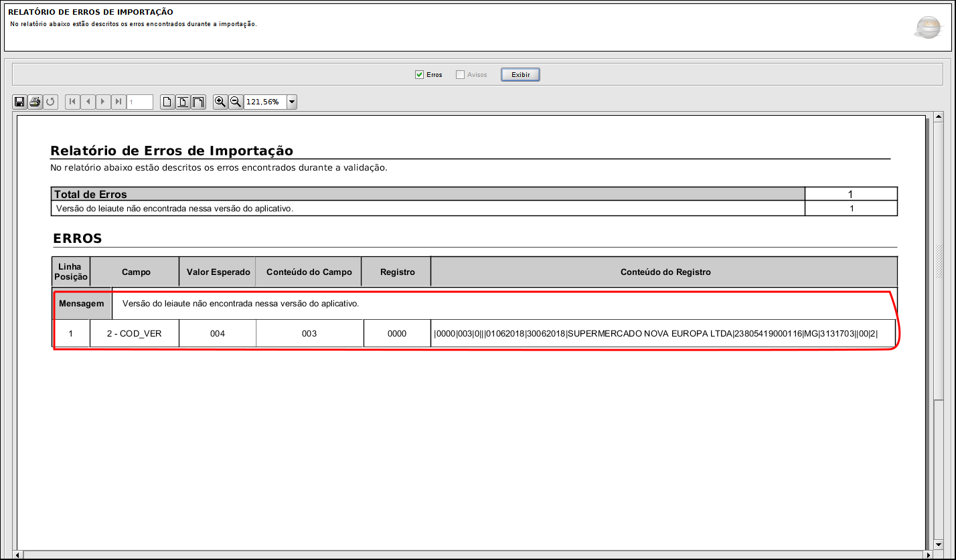
Task: Click the zoom in magnifier
Action: 220,102
